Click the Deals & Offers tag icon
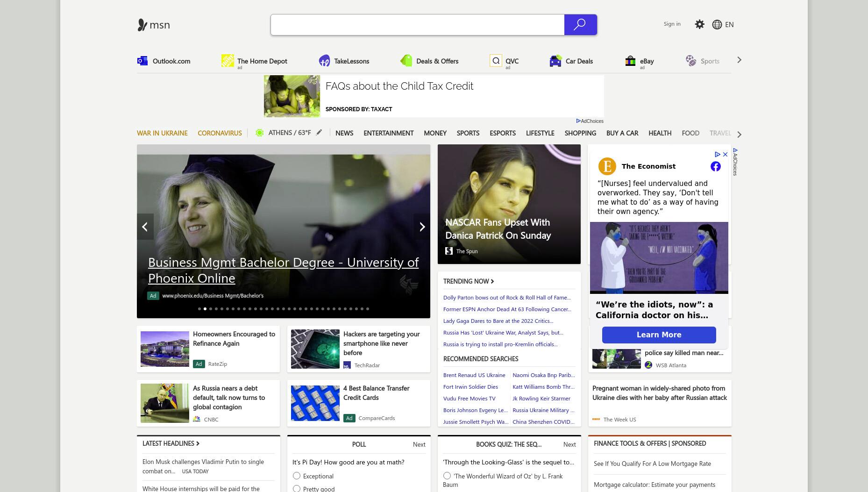Image resolution: width=868 pixels, height=492 pixels. point(406,61)
